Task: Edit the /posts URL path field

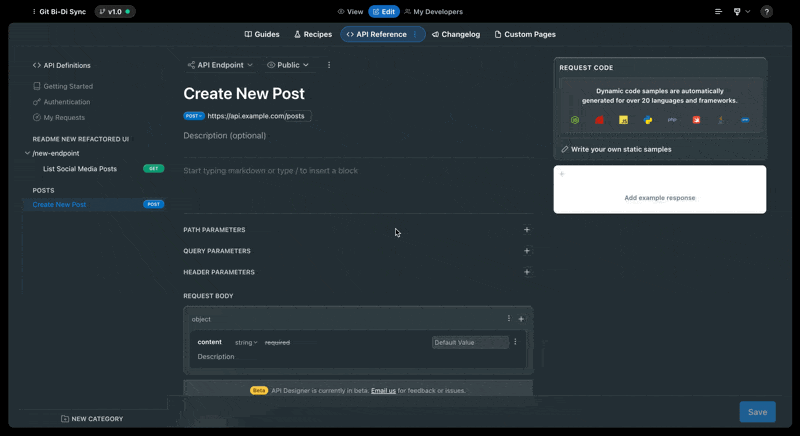Action: [x=297, y=116]
